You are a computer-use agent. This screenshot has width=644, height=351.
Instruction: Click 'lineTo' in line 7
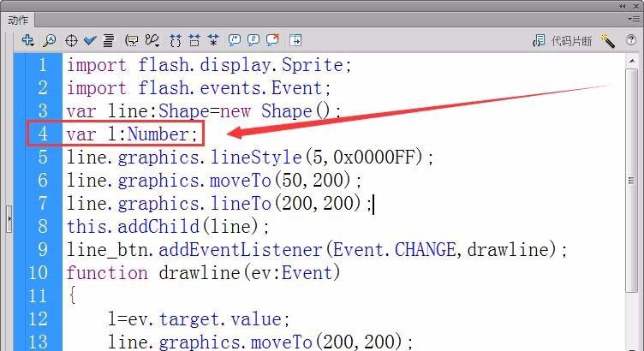[x=241, y=203]
